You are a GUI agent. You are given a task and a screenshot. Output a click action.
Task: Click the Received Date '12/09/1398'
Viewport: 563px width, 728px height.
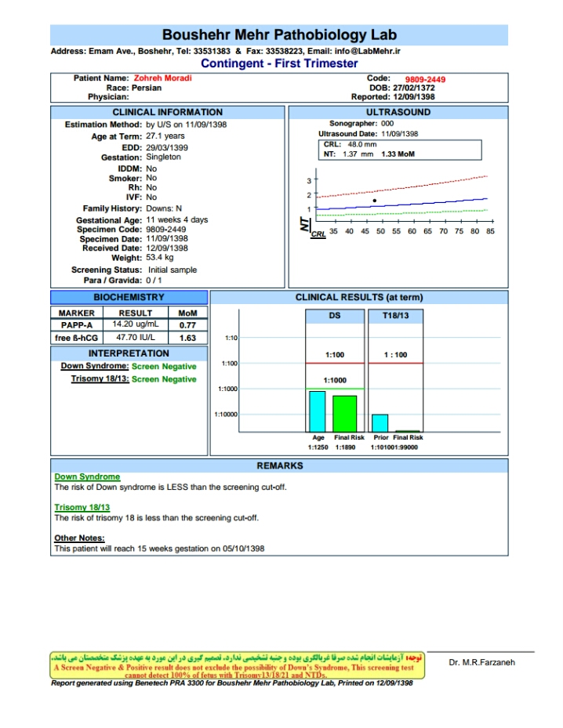click(167, 248)
